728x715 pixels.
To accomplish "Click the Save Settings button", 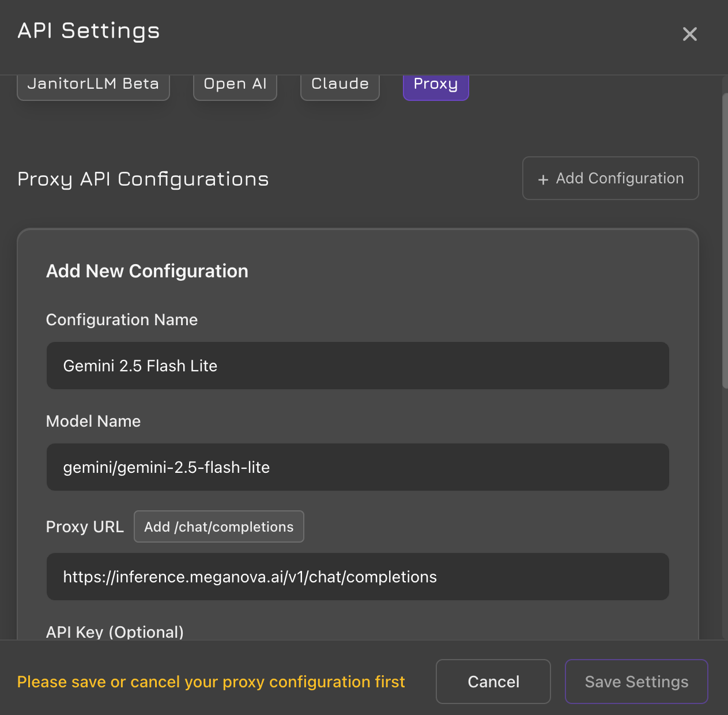I will pos(636,682).
